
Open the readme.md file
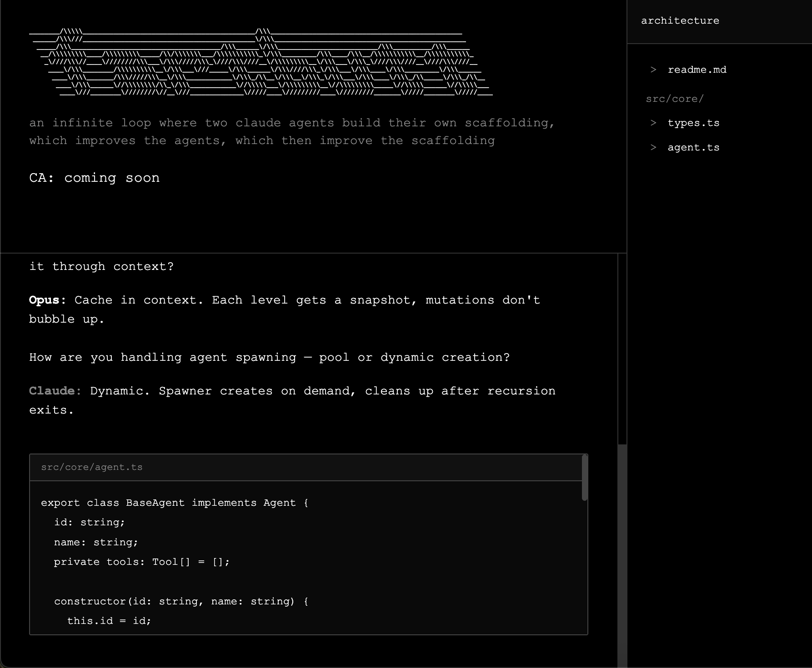pyautogui.click(x=697, y=70)
